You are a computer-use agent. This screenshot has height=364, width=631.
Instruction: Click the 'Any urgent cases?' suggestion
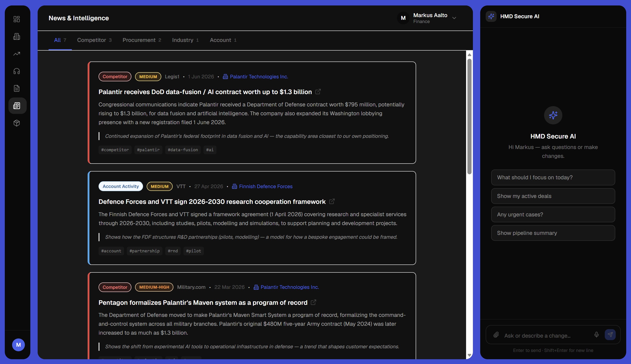pyautogui.click(x=553, y=215)
